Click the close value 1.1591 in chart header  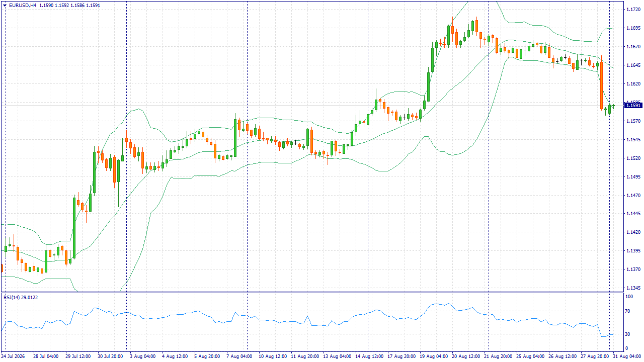93,5
